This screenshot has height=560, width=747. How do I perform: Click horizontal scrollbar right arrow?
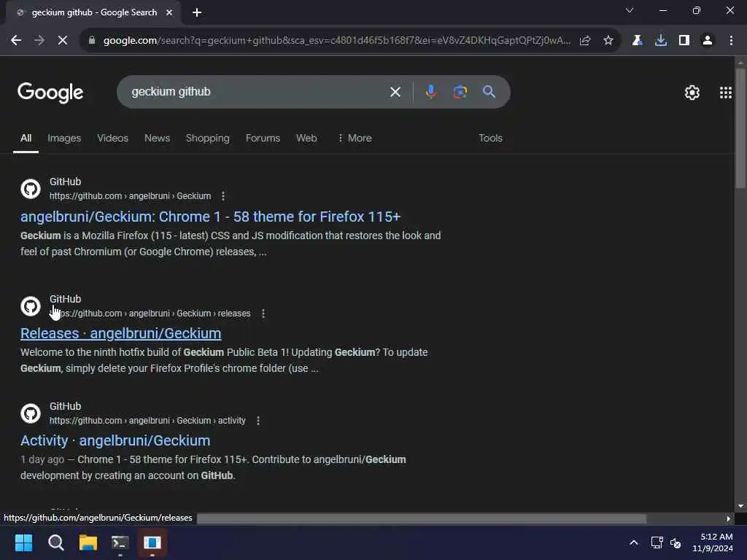point(729,518)
